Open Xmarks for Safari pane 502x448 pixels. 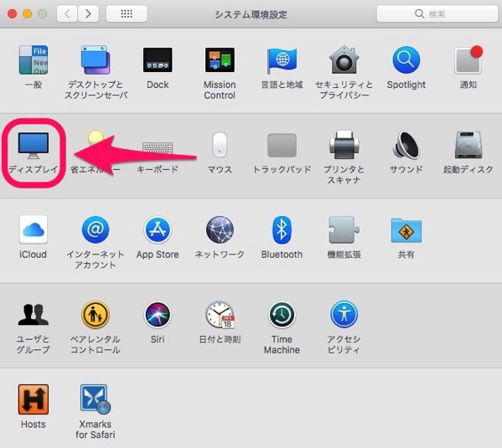pos(96,399)
